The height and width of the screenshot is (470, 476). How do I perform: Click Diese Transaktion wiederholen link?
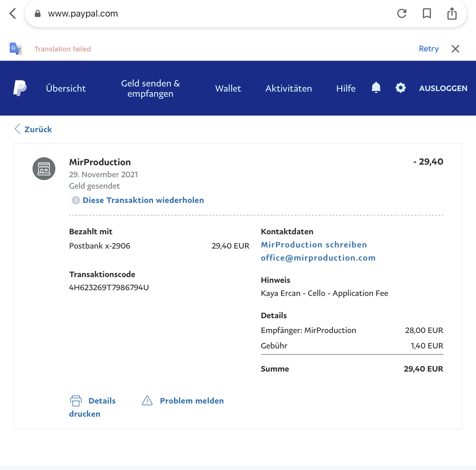coord(143,200)
